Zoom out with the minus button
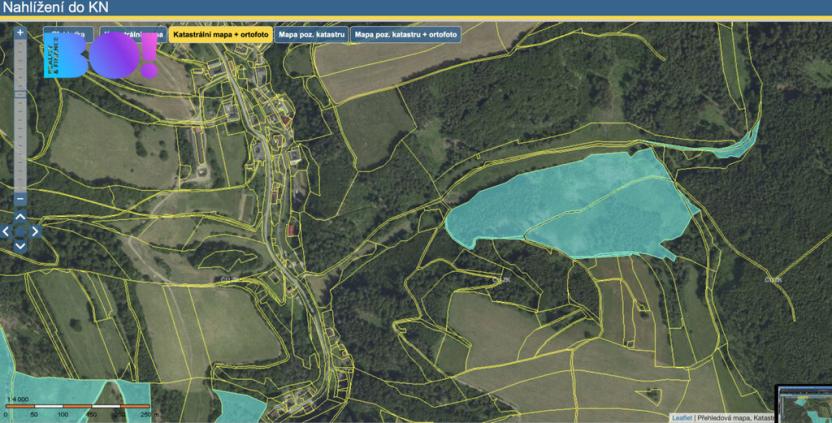The height and width of the screenshot is (423, 832). point(20,199)
